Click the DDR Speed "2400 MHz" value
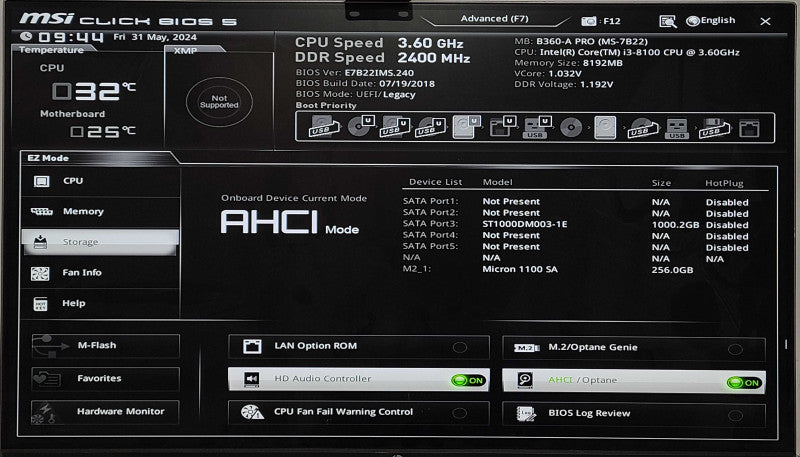 (x=434, y=58)
